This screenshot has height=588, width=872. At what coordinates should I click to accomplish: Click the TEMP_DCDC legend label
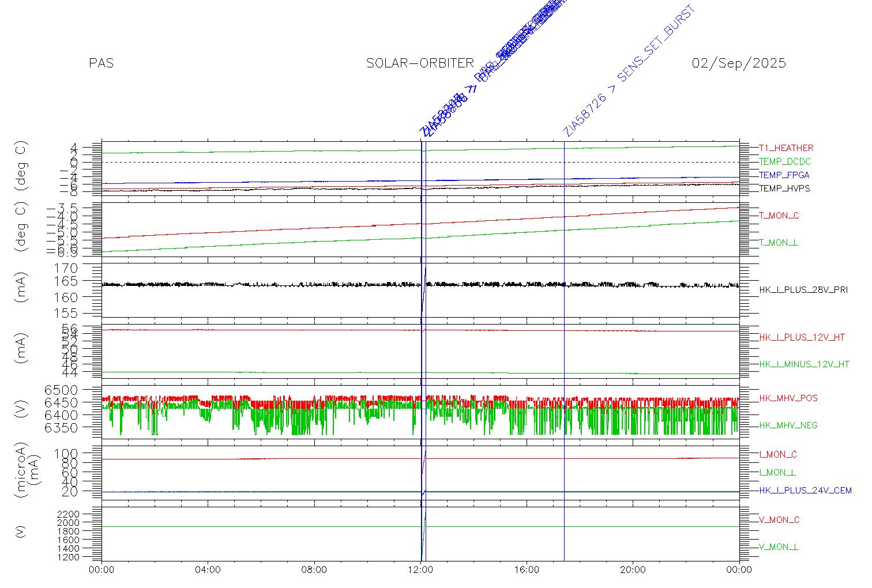point(785,162)
